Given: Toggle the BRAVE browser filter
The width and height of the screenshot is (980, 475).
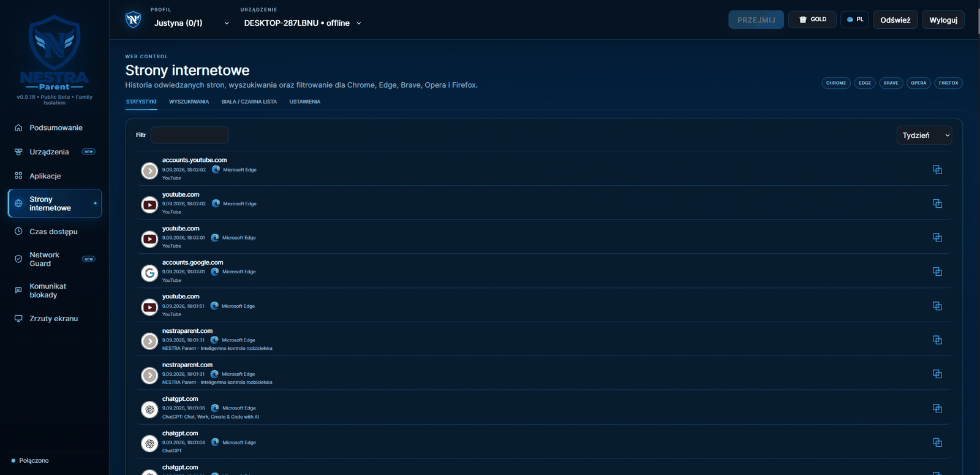Looking at the screenshot, I should click(x=891, y=83).
